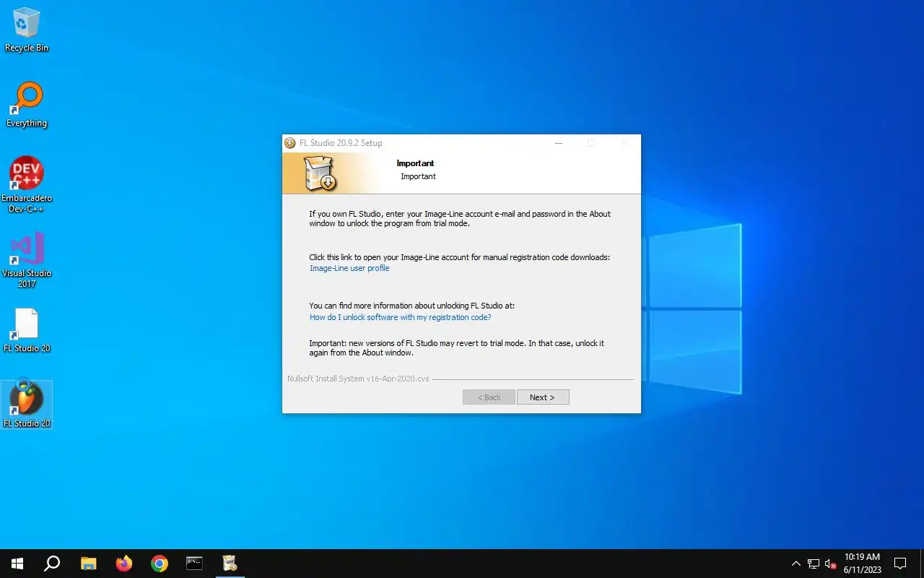924x578 pixels.
Task: Select the Everything search desktop icon
Action: (27, 105)
